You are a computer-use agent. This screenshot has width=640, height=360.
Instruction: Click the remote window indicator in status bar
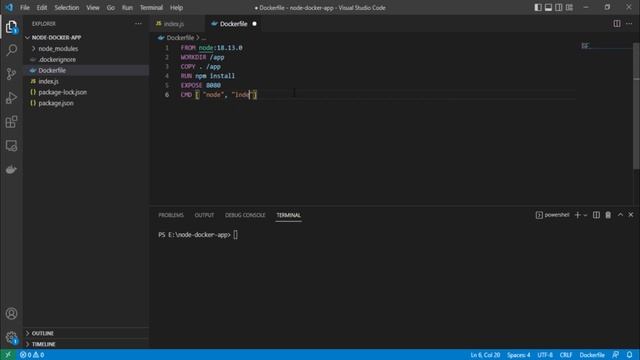click(x=8, y=355)
